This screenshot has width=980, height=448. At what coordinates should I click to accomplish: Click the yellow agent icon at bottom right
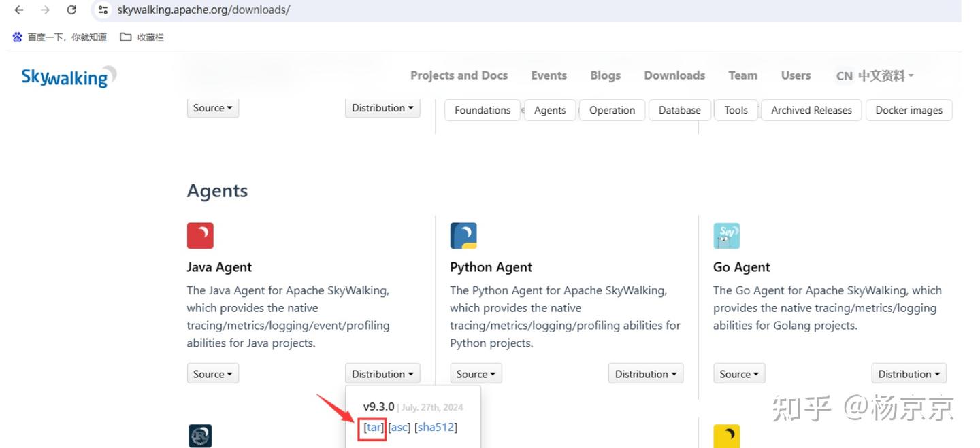pos(726,436)
